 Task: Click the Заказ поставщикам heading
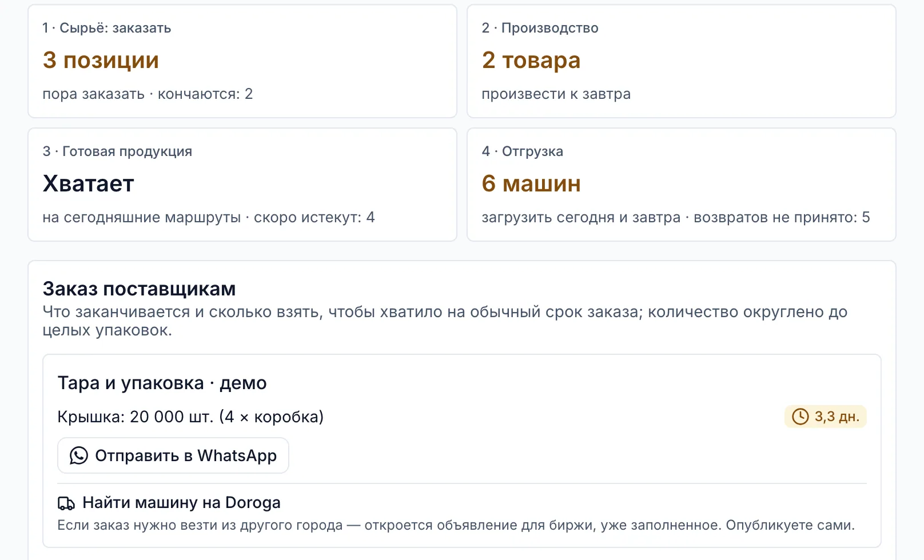click(139, 289)
